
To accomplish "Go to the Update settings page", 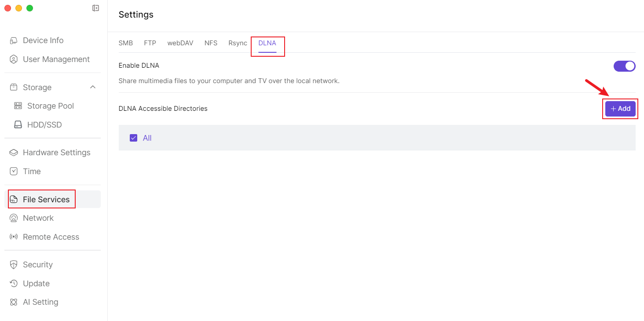I will click(x=36, y=284).
